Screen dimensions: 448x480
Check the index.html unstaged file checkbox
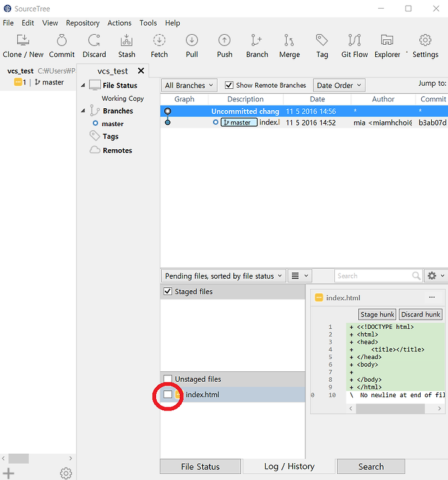coord(167,394)
